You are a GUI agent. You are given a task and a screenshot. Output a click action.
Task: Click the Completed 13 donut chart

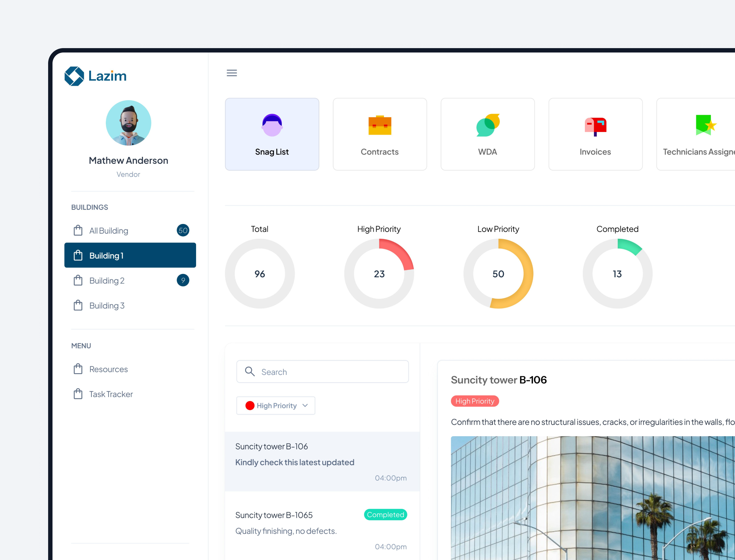pyautogui.click(x=617, y=274)
